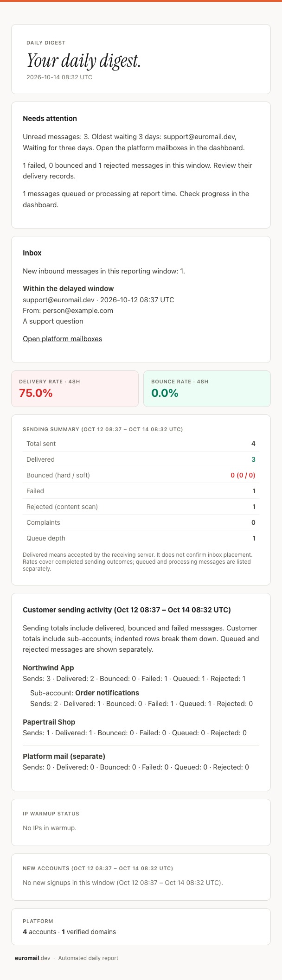Click Order notifications' 'Sends: 2' stats line
The height and width of the screenshot is (980, 282).
(141, 704)
